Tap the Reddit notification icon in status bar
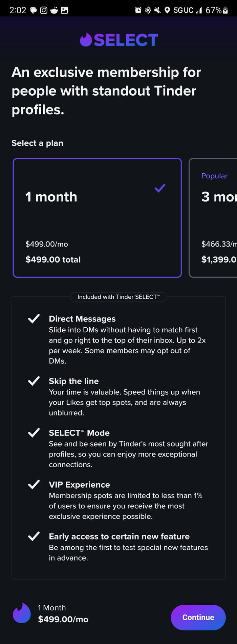The height and width of the screenshot is (644, 237). pyautogui.click(x=54, y=10)
